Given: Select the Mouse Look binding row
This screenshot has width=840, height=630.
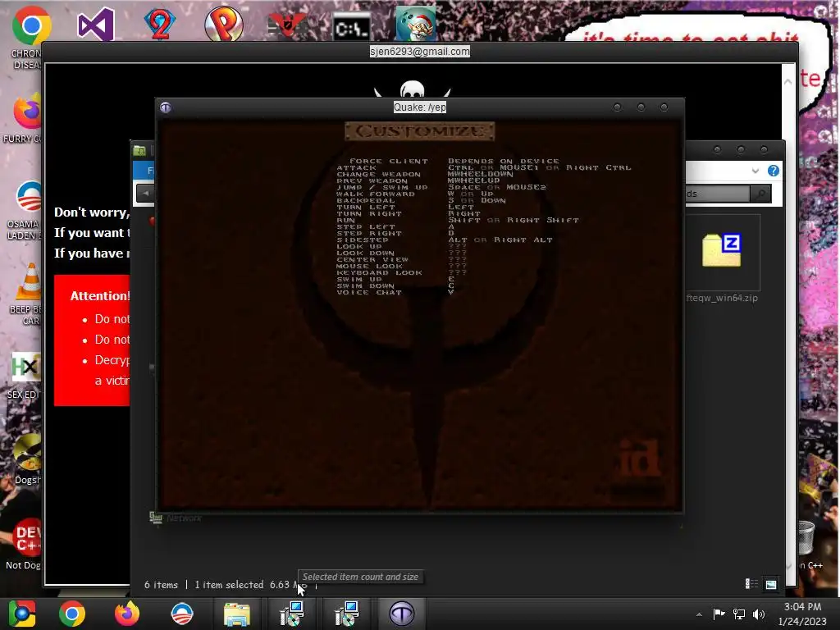Looking at the screenshot, I should [x=401, y=266].
